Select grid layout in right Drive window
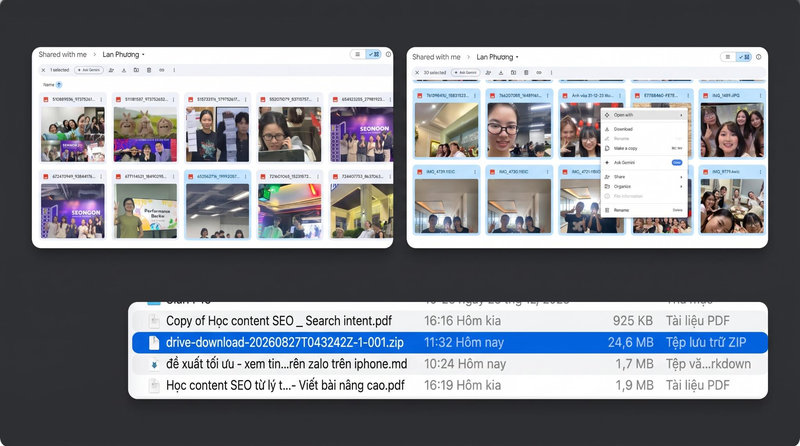Screen dimensions: 800x446 coord(744,57)
